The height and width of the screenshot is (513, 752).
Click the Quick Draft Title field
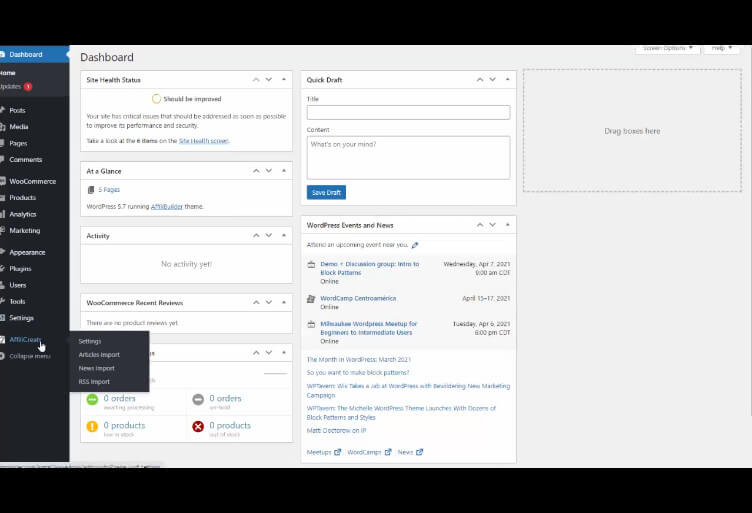[x=409, y=113]
